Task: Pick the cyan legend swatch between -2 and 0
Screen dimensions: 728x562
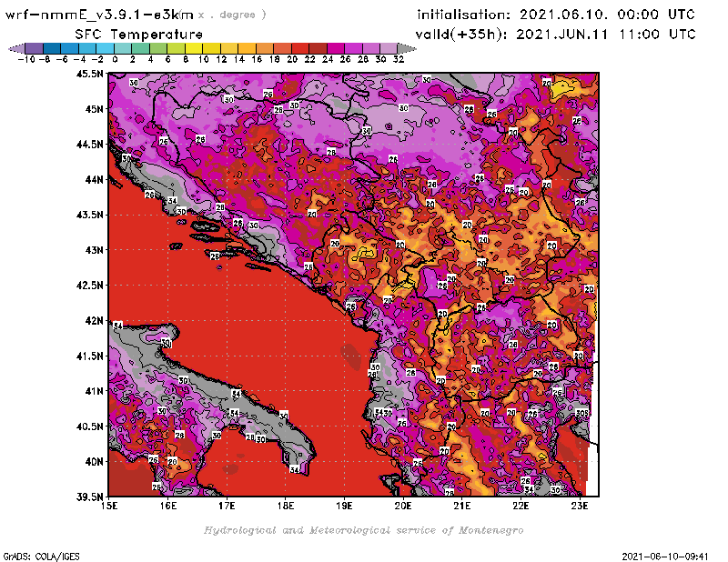Action: pos(105,48)
